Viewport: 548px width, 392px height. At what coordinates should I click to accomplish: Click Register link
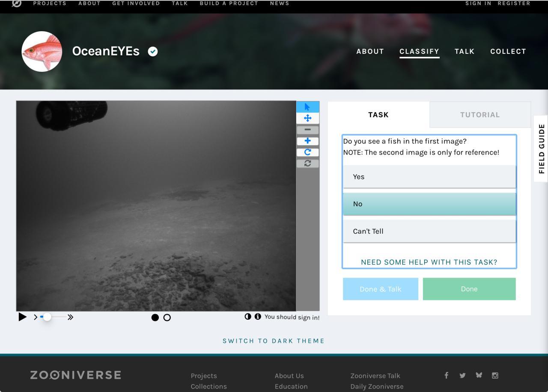[514, 3]
